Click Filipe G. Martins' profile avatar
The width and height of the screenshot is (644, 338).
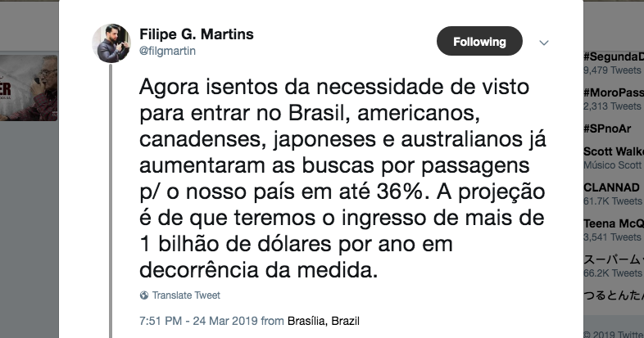[111, 43]
